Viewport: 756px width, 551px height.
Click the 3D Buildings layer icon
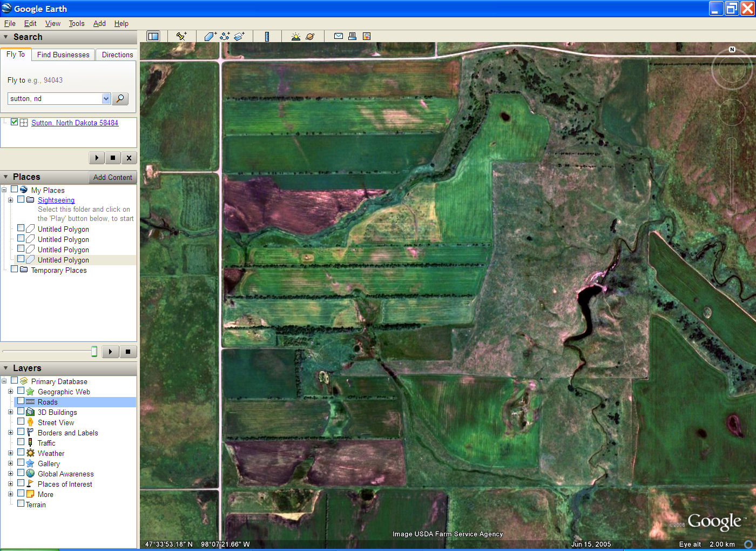point(30,412)
